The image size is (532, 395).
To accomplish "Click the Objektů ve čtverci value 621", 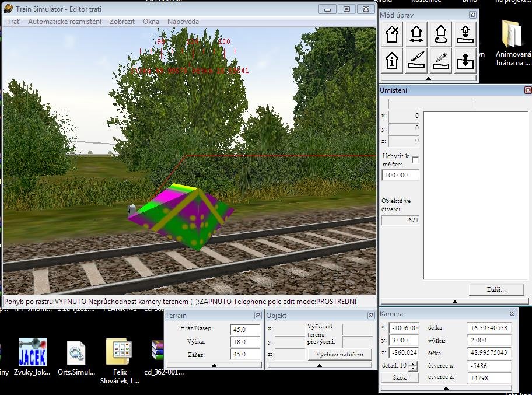I will (400, 220).
